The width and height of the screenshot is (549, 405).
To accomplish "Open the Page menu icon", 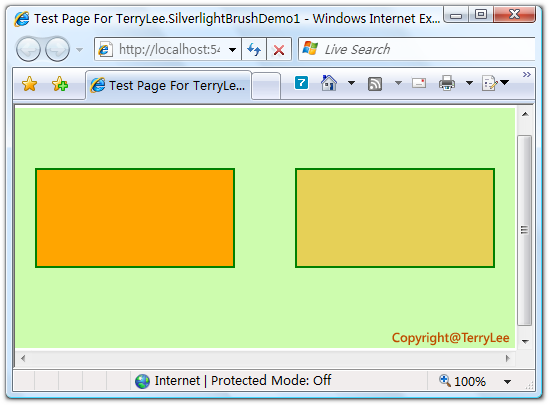I will click(490, 83).
